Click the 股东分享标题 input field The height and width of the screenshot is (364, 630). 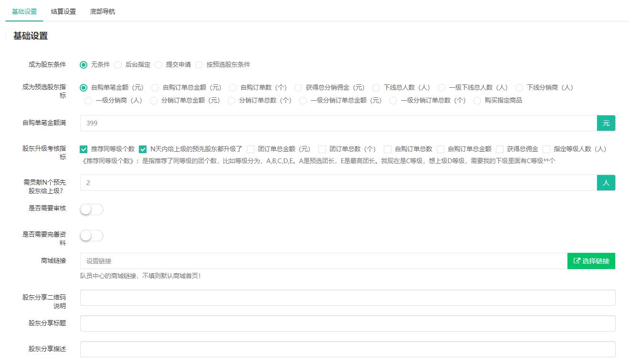(x=348, y=323)
